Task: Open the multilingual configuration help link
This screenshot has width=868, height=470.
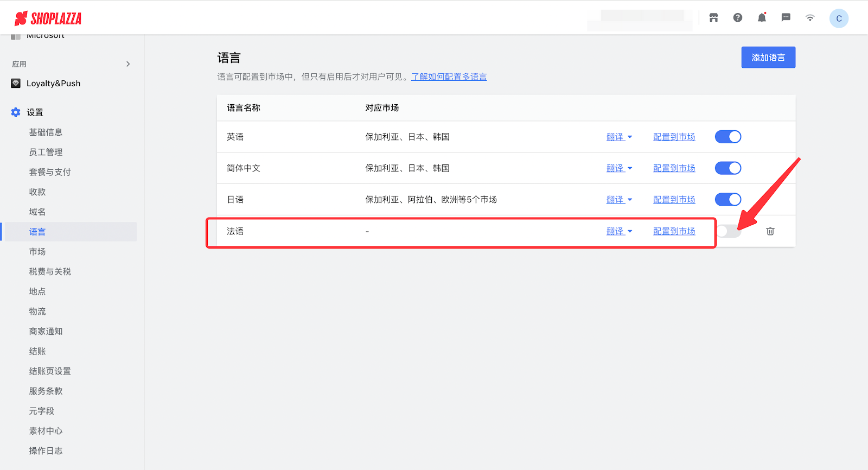Action: (449, 77)
